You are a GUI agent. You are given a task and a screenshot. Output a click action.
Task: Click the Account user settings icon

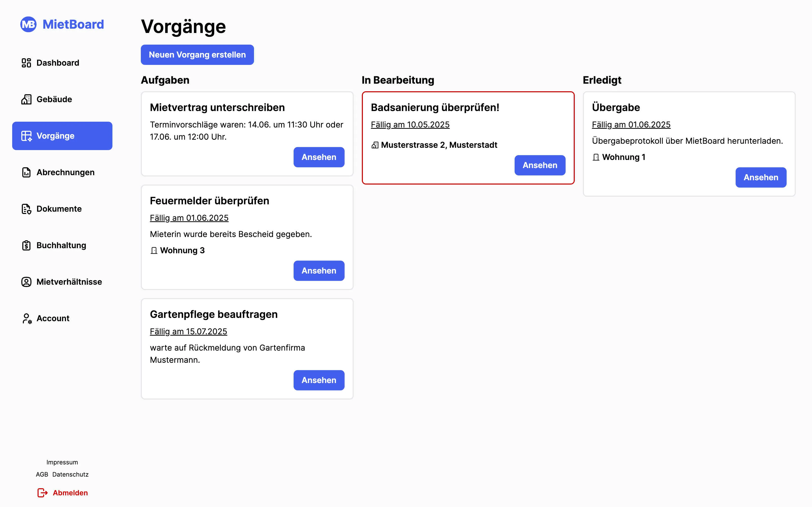26,319
